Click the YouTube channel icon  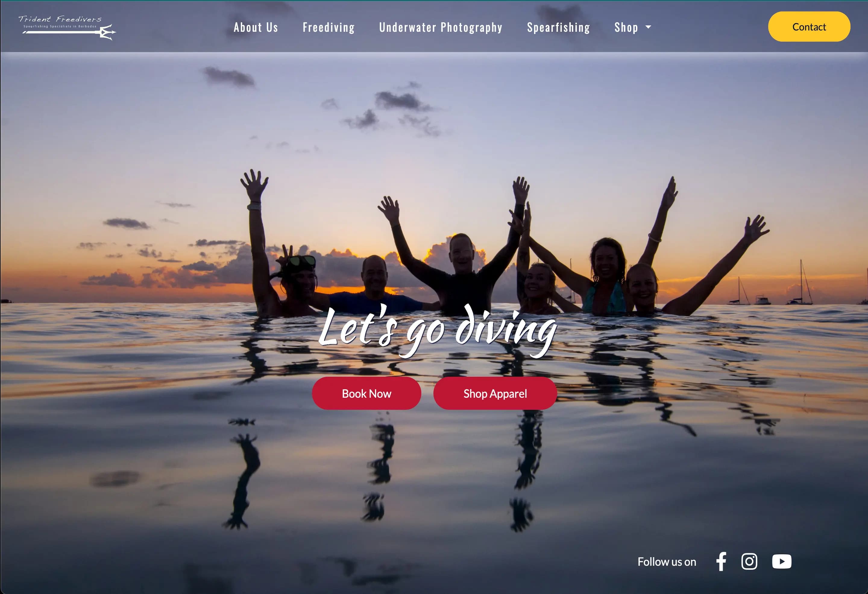pos(782,562)
